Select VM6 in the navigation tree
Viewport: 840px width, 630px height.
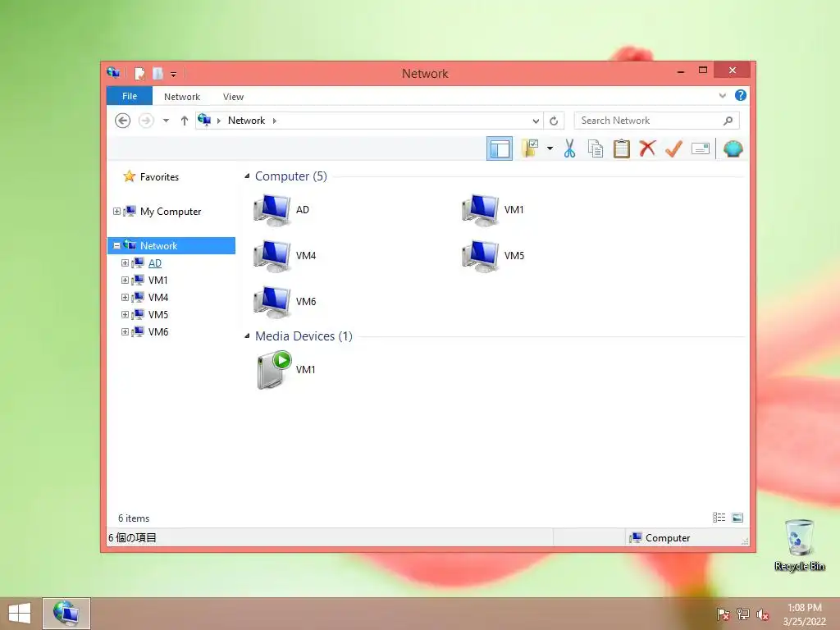tap(158, 331)
